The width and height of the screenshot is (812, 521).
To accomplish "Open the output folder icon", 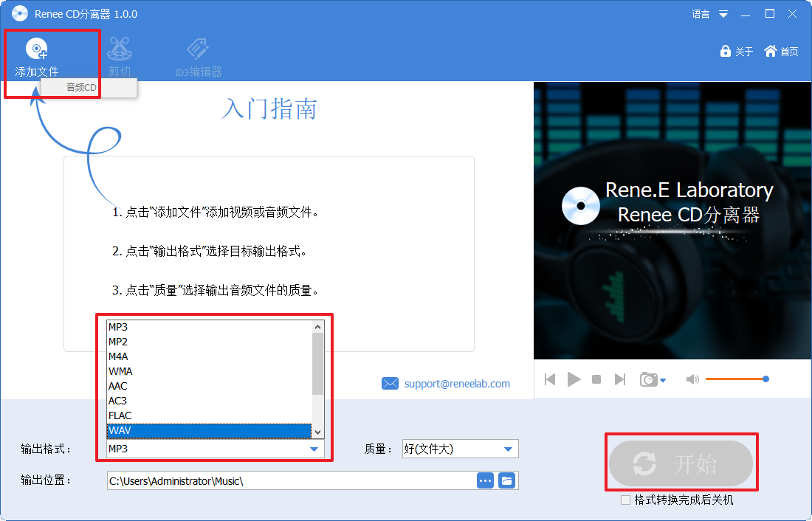I will [506, 480].
